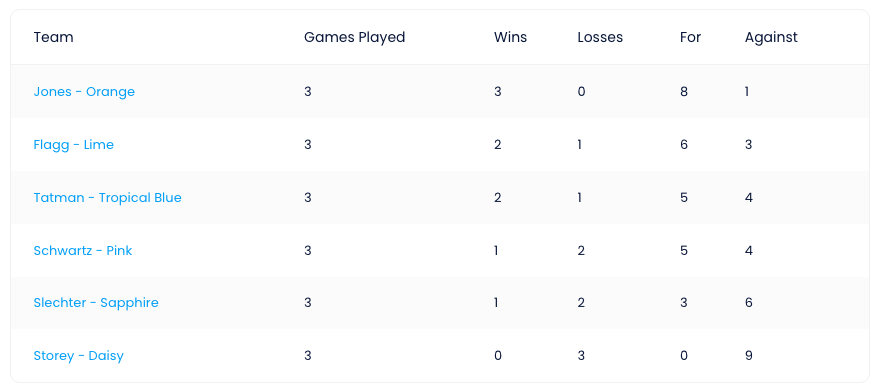Open the Storey - Daisy team link

(79, 355)
